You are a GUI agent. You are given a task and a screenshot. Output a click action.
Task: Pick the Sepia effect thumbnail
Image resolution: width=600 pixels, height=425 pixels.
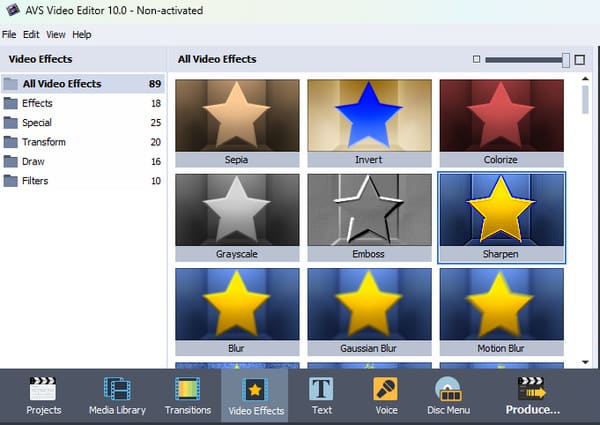[237, 121]
